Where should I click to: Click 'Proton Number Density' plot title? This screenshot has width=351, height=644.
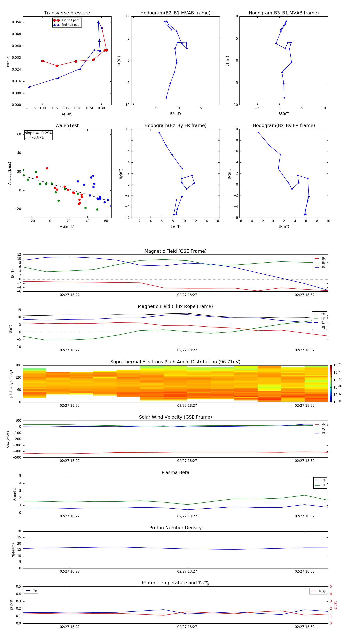pyautogui.click(x=175, y=528)
